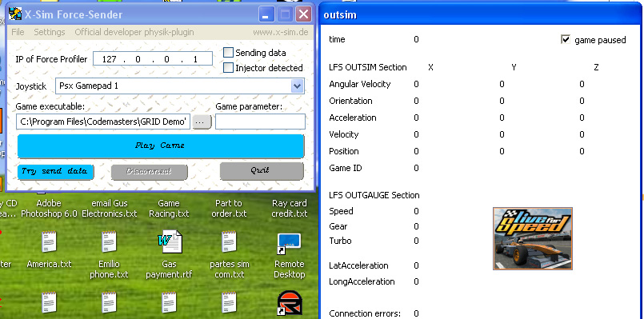644x319 pixels.
Task: Select Part to order.txt desktop label
Action: coord(229,209)
